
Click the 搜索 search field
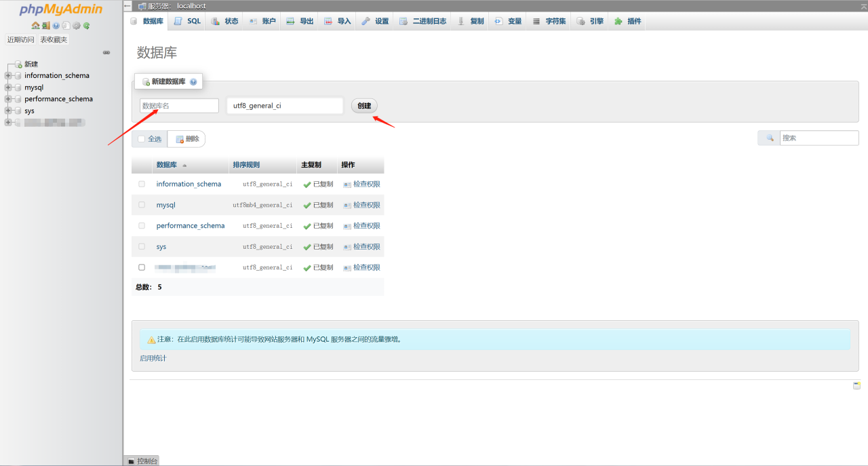pos(819,138)
